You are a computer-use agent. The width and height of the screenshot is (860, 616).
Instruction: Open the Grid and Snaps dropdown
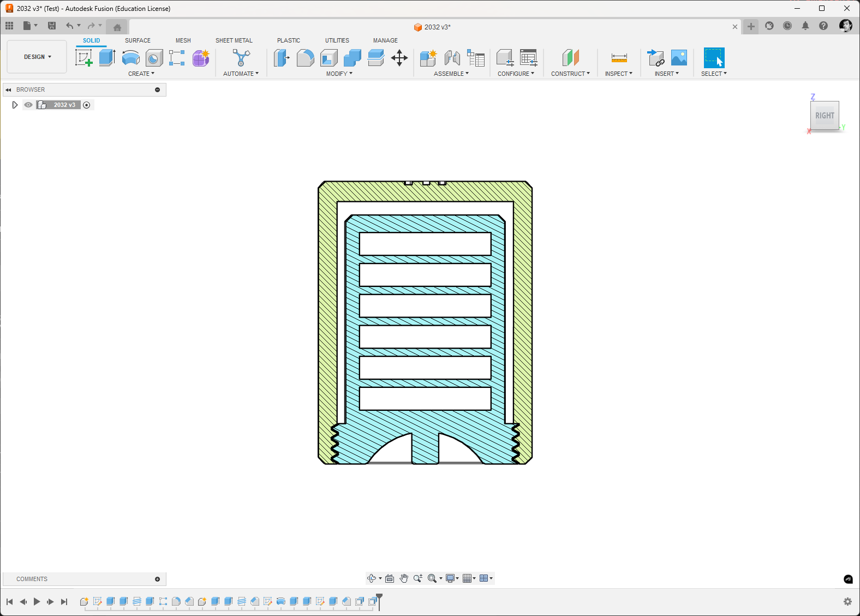(469, 578)
